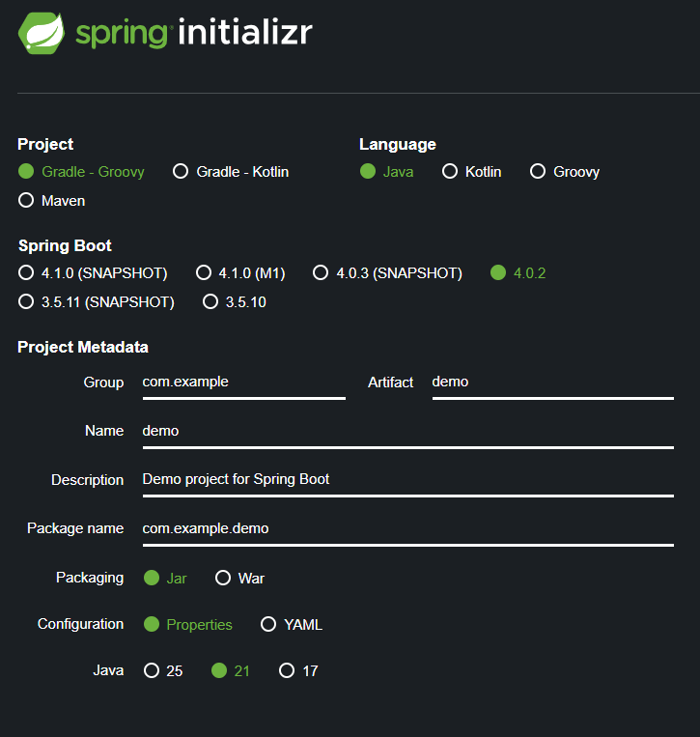Image resolution: width=700 pixels, height=737 pixels.
Task: Pick Java as the language
Action: tap(386, 172)
